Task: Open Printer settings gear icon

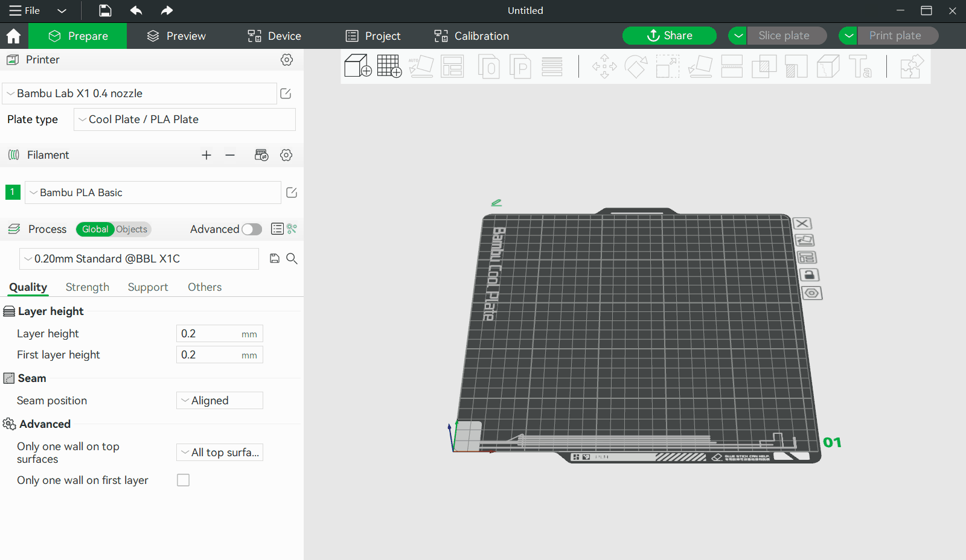Action: [x=287, y=60]
